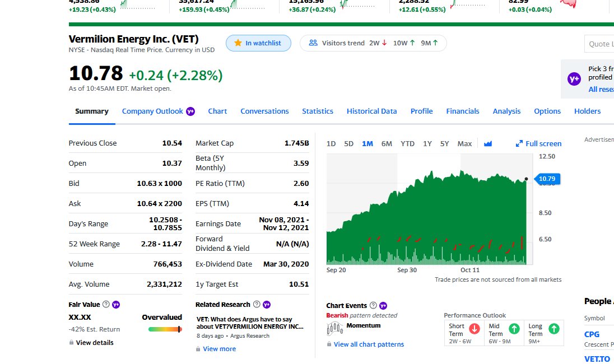
Task: Click the 2W down-arrow visitors trend
Action: click(x=378, y=43)
